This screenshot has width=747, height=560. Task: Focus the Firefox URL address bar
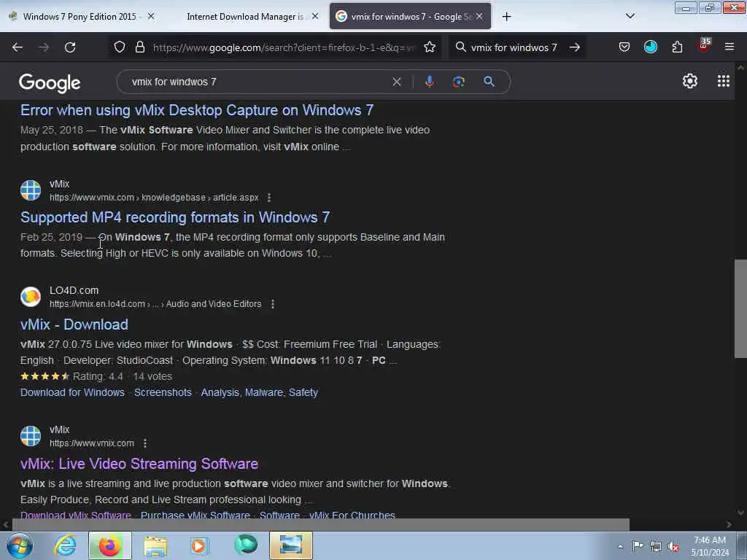pos(284,47)
